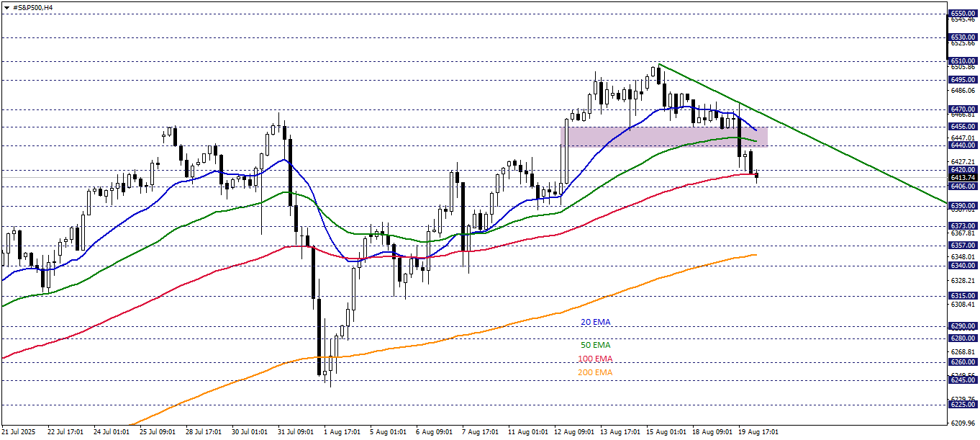Viewport: 980px width, 440px height.
Task: Click the 6225.00 price level label
Action: coord(963,404)
